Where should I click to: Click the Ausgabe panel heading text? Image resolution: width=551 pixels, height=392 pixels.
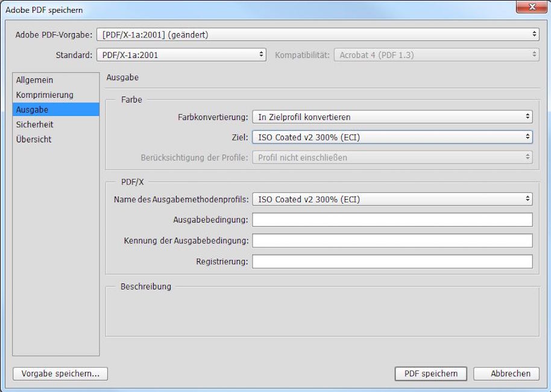click(122, 77)
